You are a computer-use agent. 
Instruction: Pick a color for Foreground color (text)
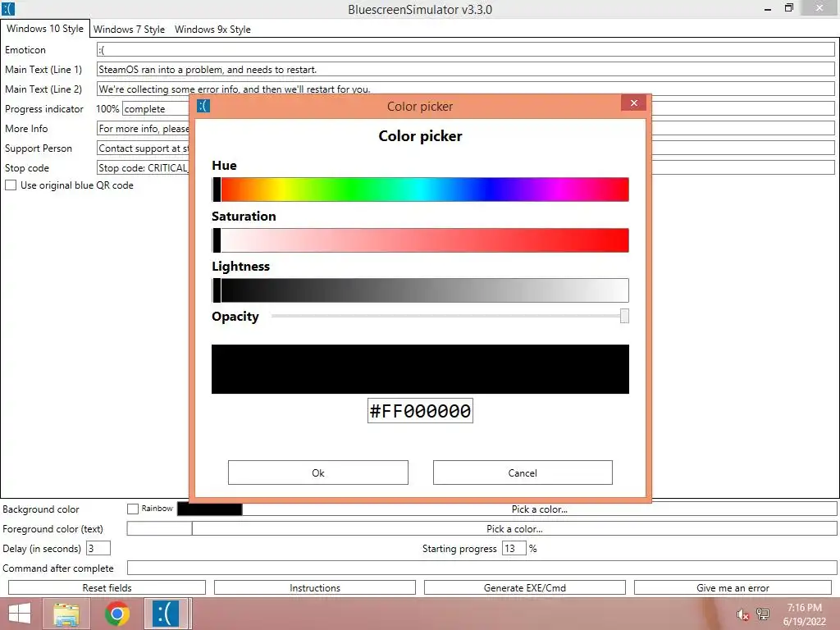pos(514,529)
